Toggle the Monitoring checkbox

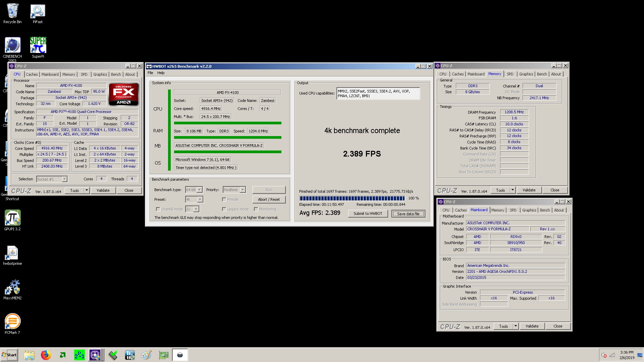(256, 209)
